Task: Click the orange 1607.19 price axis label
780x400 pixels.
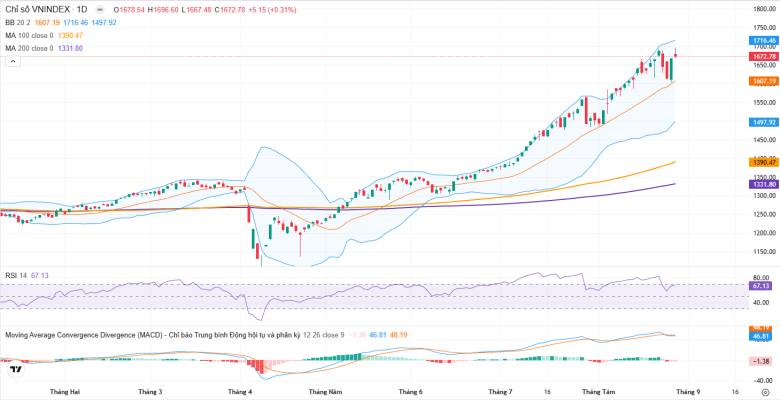Action: [763, 81]
